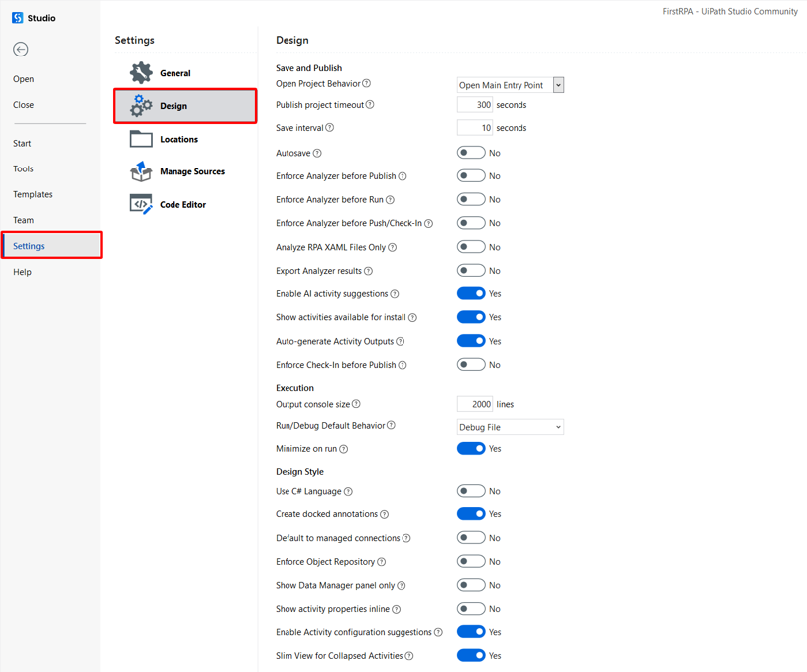Click help icon beside Enforce Analyzer before Push/Check-In

click(x=428, y=223)
